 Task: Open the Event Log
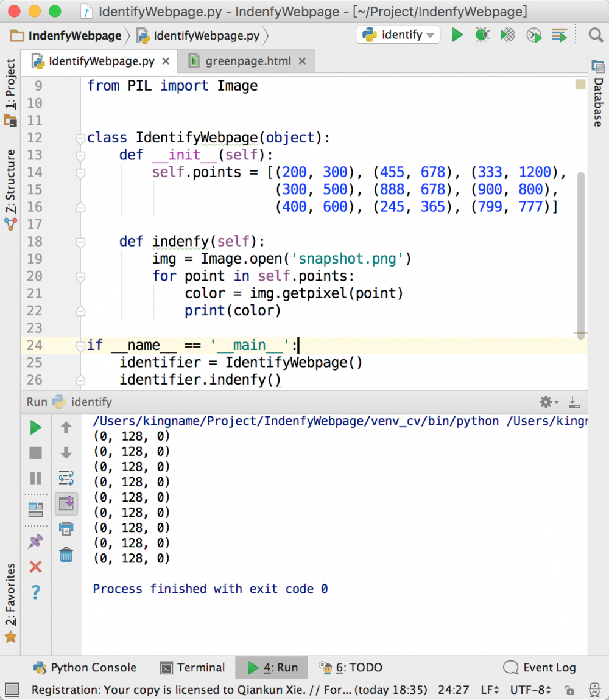tap(540, 668)
